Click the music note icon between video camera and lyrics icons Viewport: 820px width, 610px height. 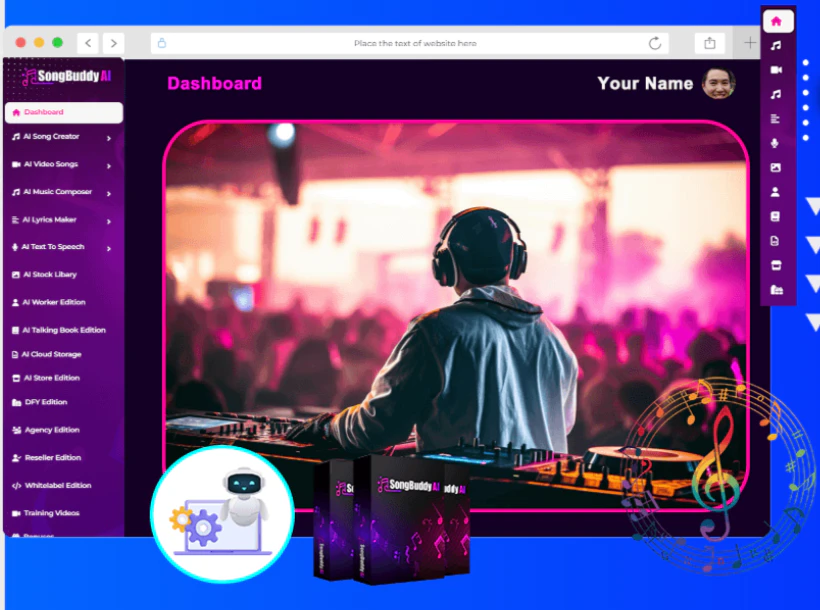click(776, 94)
